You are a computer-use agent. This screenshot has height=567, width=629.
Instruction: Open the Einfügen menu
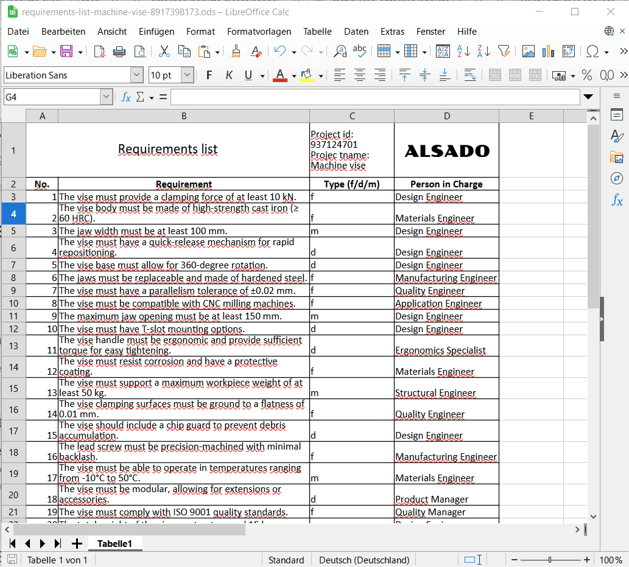(156, 31)
